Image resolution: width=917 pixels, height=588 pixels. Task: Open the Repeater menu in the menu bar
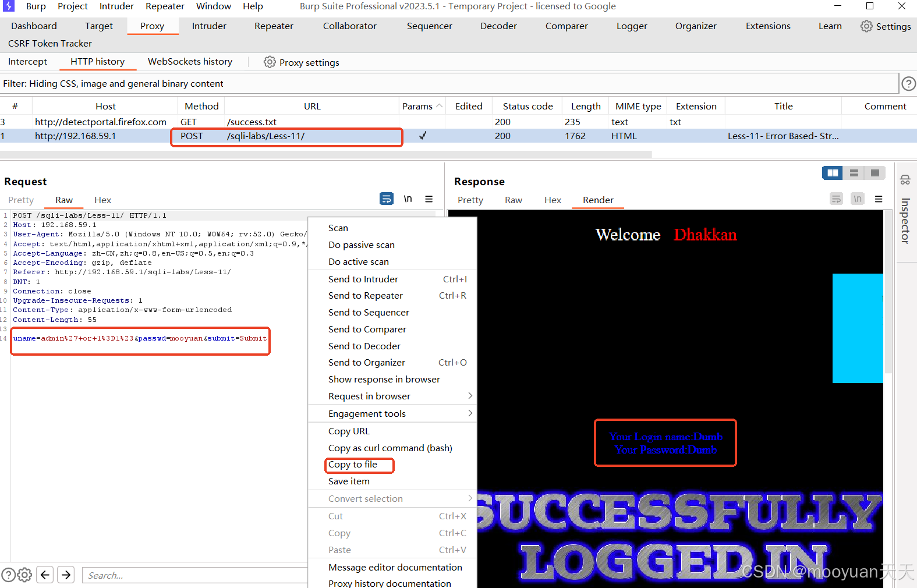[165, 6]
